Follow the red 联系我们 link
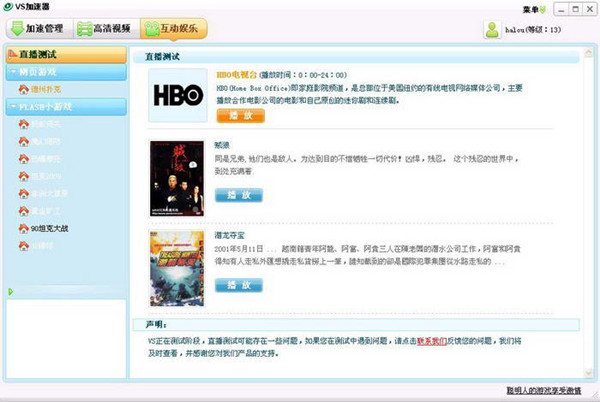The height and width of the screenshot is (402, 600). click(x=432, y=341)
